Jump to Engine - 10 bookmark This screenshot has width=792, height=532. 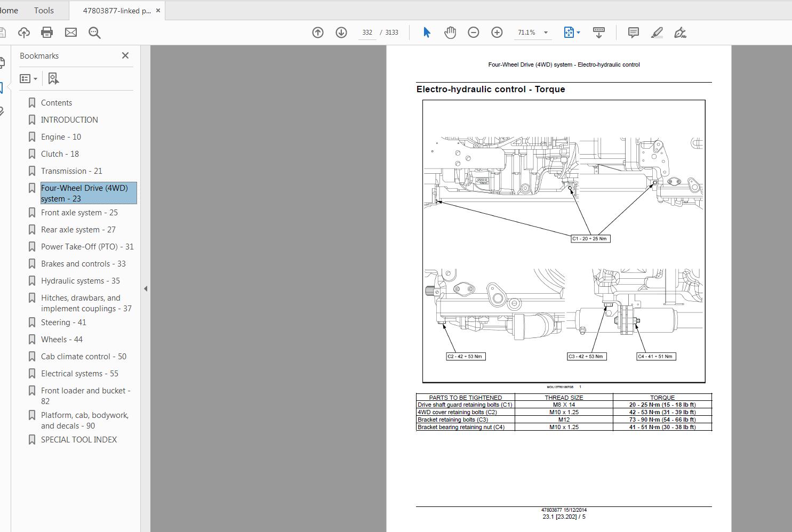61,137
